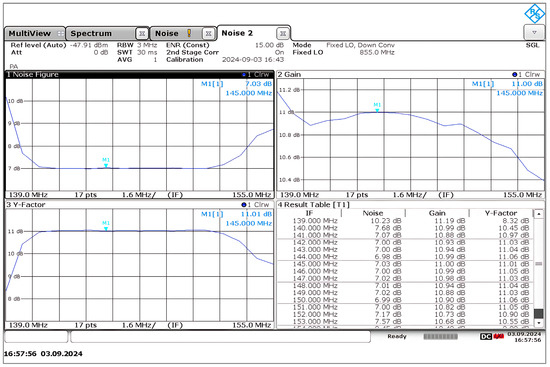Open the tab overflow dropdown arrow
550x367 pixels.
pos(534,33)
